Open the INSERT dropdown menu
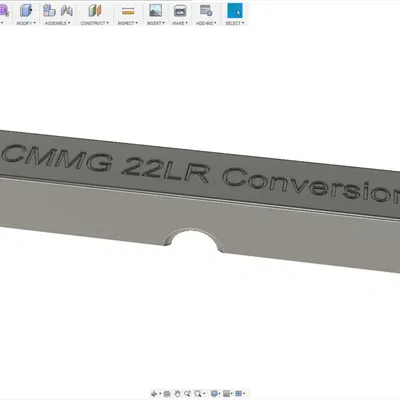The image size is (400, 400). click(156, 23)
